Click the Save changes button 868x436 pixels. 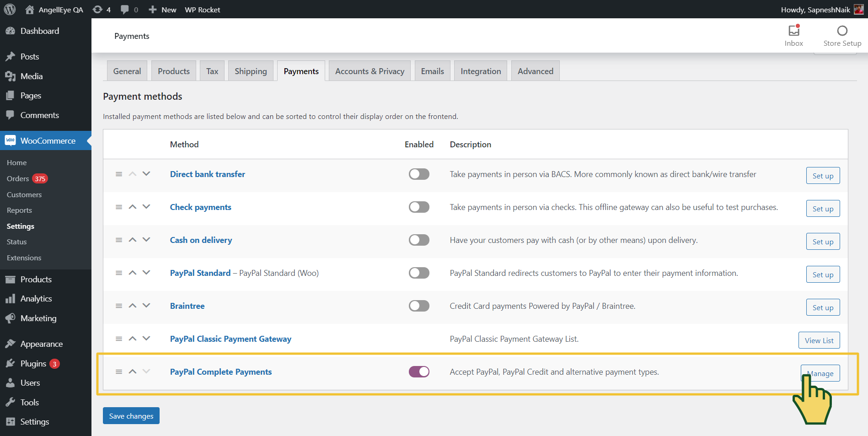click(131, 416)
